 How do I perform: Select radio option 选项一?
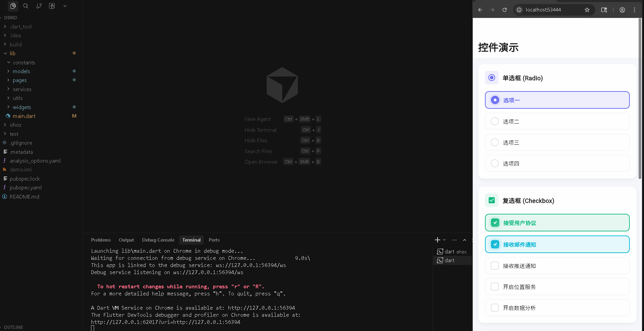click(557, 100)
